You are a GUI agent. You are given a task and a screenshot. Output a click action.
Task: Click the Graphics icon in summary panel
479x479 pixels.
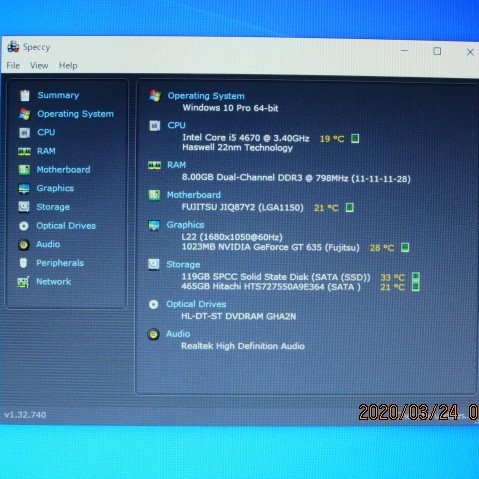click(154, 225)
